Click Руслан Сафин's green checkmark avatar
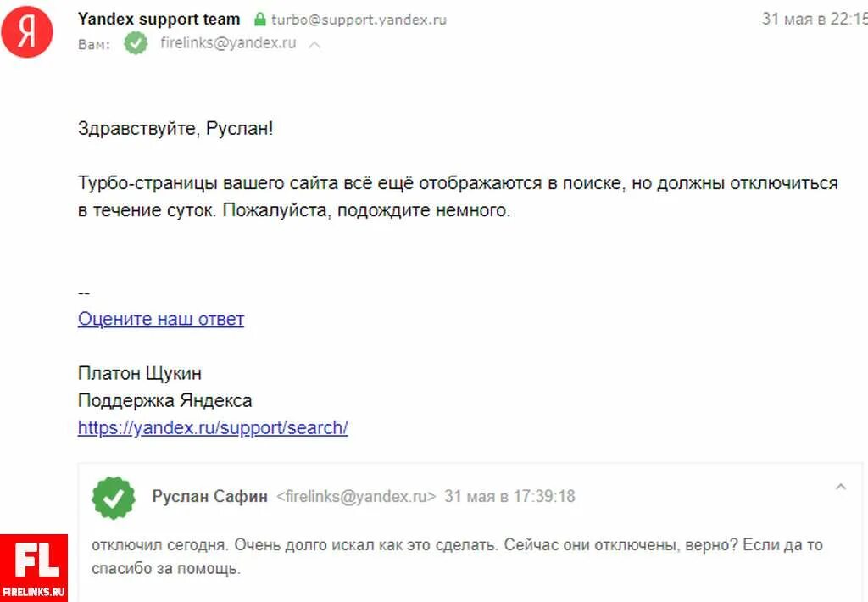This screenshot has height=602, width=868. 114,498
